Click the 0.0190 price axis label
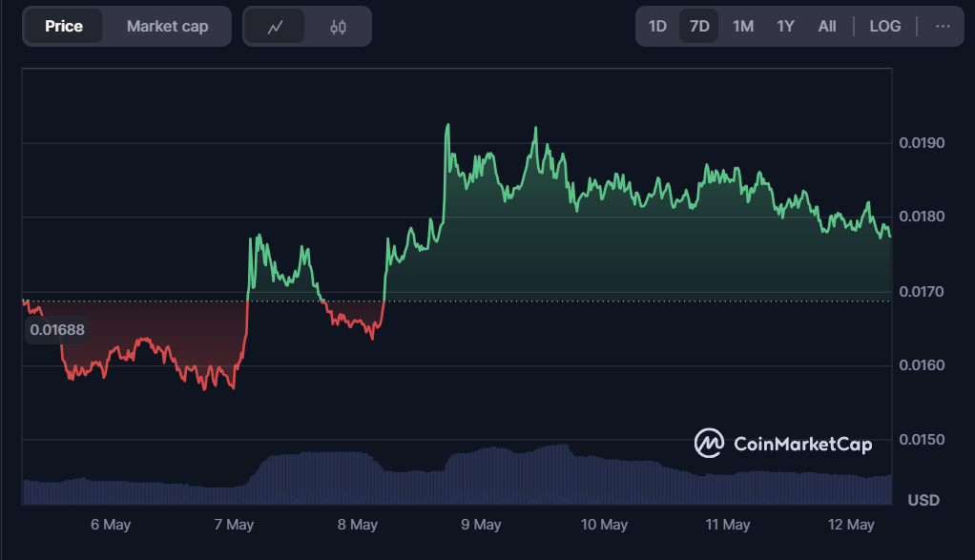The height and width of the screenshot is (560, 975). point(922,143)
